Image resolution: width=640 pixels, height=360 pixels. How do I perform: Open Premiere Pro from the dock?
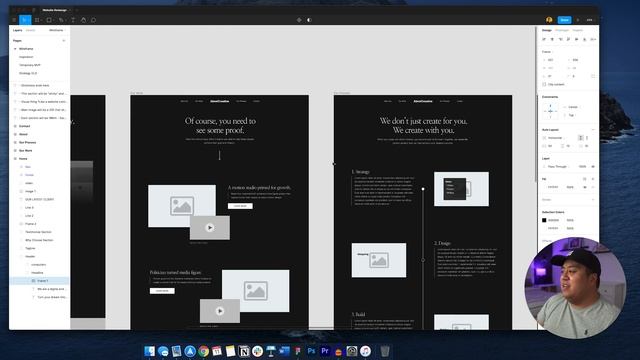[325, 351]
